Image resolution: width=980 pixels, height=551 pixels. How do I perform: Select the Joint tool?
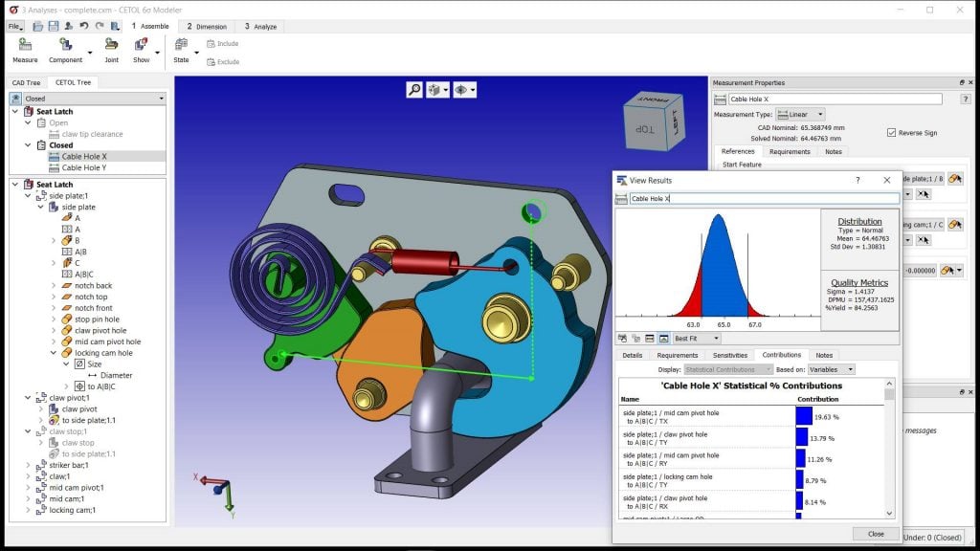pos(112,43)
